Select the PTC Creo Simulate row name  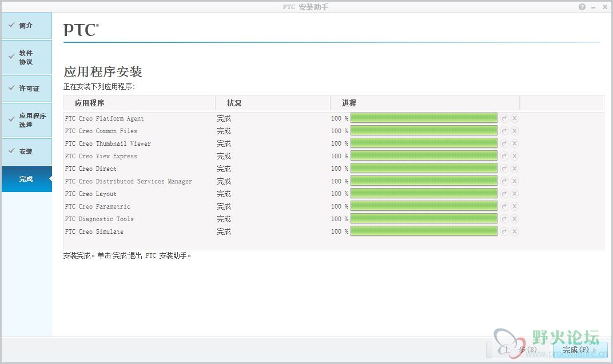[x=94, y=231]
